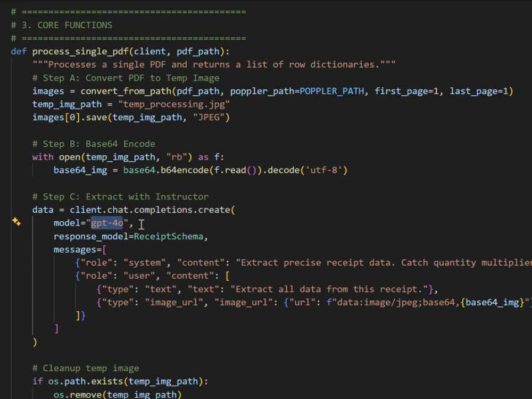Click the "user" role string
Viewport: 532px width, 399px height.
[x=139, y=276]
